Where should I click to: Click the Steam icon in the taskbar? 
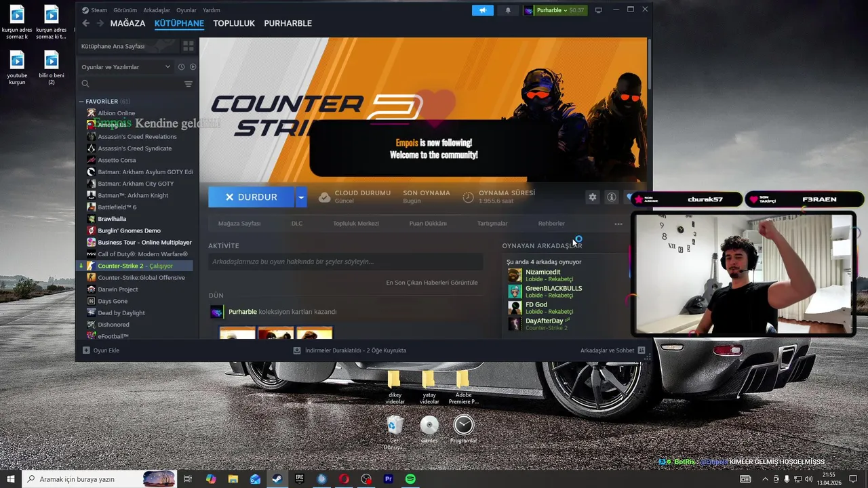coord(277,479)
